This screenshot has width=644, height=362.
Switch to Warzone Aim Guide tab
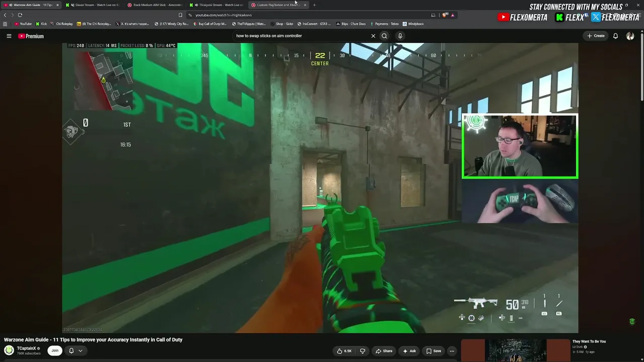coord(30,5)
